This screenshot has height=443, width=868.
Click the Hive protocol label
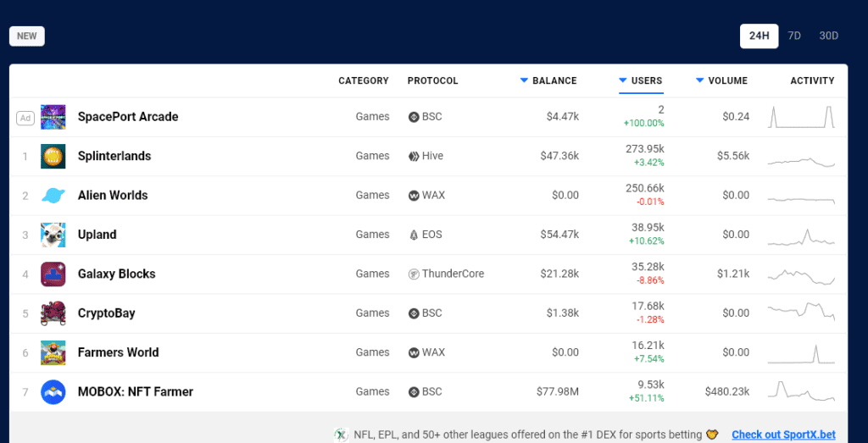pyautogui.click(x=432, y=157)
